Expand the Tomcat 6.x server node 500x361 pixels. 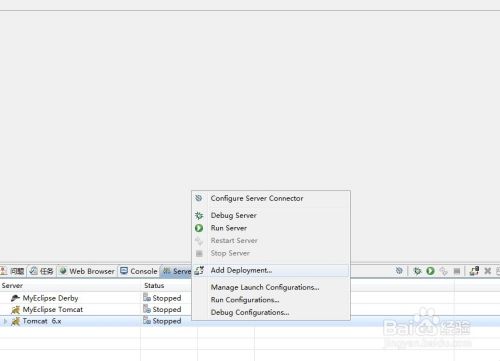5,321
